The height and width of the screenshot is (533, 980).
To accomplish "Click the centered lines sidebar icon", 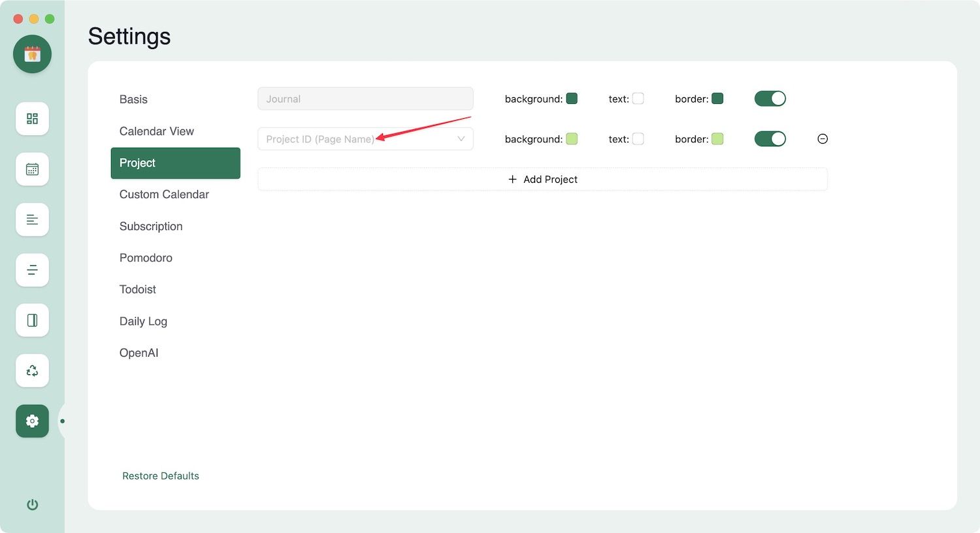I will coord(32,270).
